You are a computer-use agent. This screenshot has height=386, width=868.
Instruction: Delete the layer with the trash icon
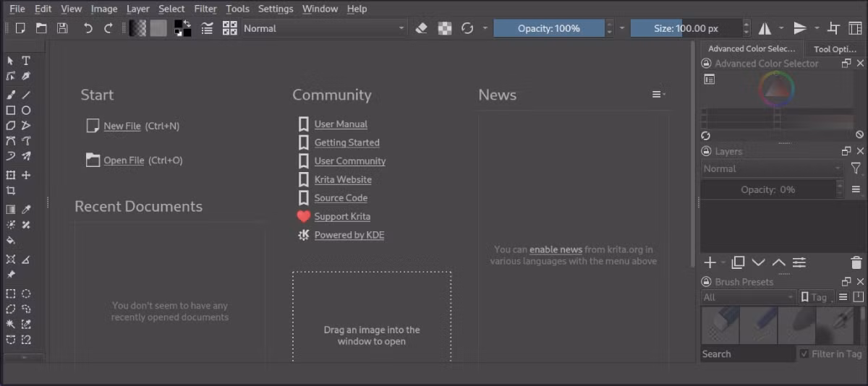pos(856,262)
